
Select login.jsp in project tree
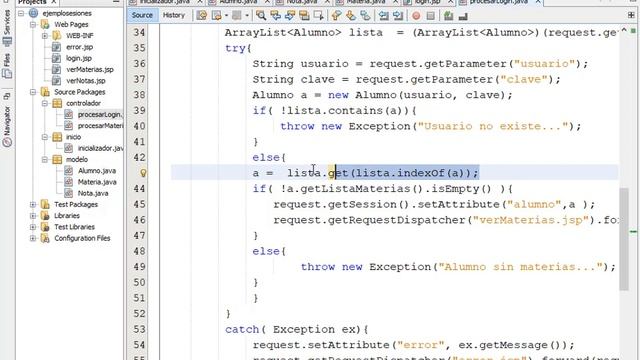79,58
